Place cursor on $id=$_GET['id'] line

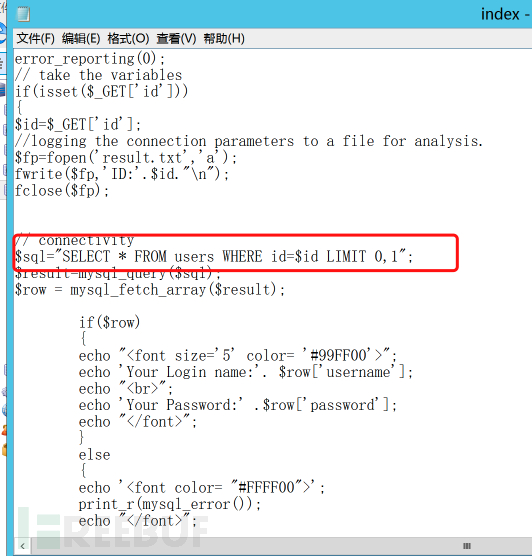point(78,125)
